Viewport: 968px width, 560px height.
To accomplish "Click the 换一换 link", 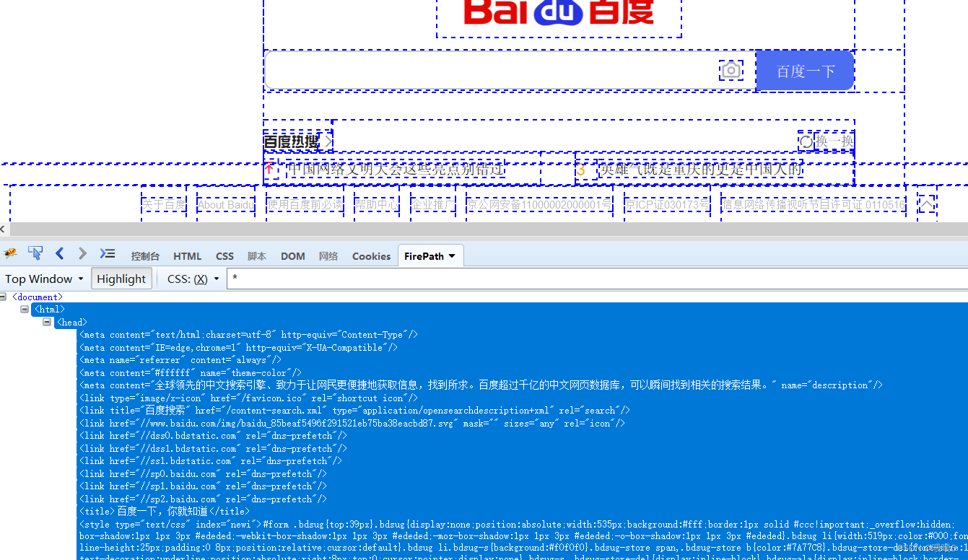I will (x=834, y=141).
